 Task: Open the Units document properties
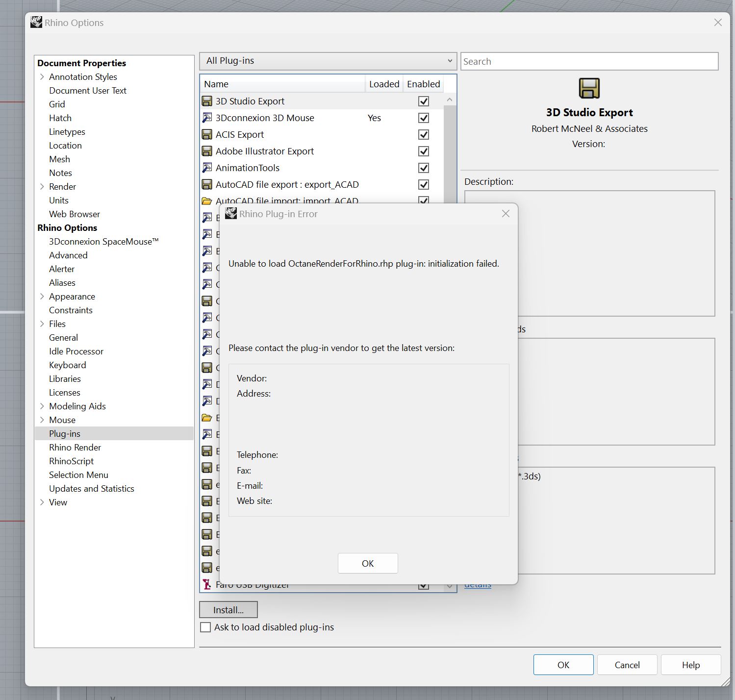[x=59, y=200]
